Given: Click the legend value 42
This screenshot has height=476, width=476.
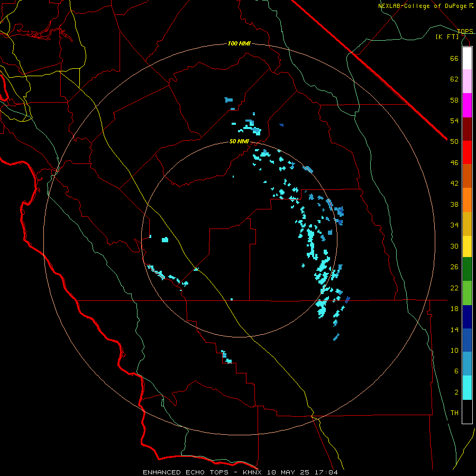Looking at the screenshot, I should (454, 184).
